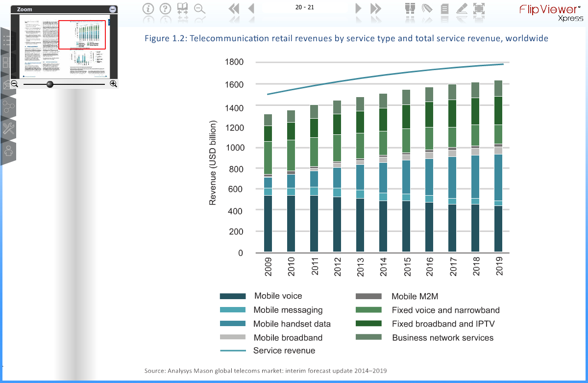The image size is (588, 383).
Task: Click the zoom level slider knob
Action: pos(50,84)
